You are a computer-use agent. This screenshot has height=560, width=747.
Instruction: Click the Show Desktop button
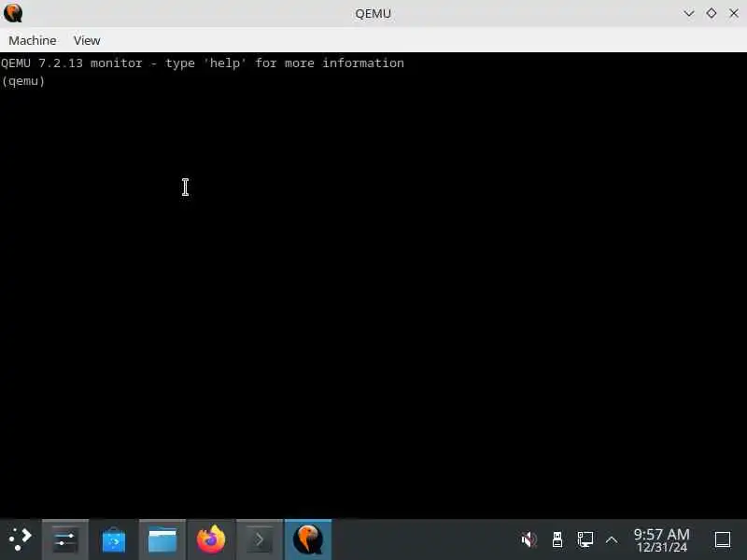pos(723,539)
